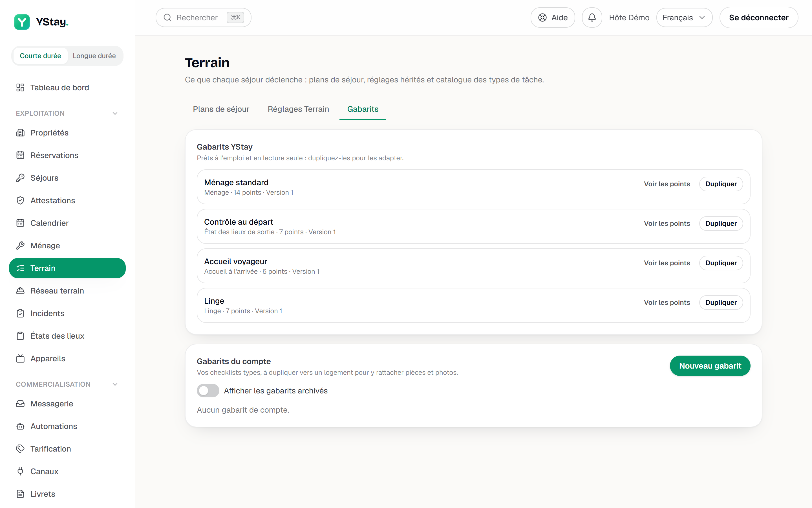The image size is (812, 508).
Task: Click the Calendrier icon in sidebar
Action: click(x=20, y=223)
